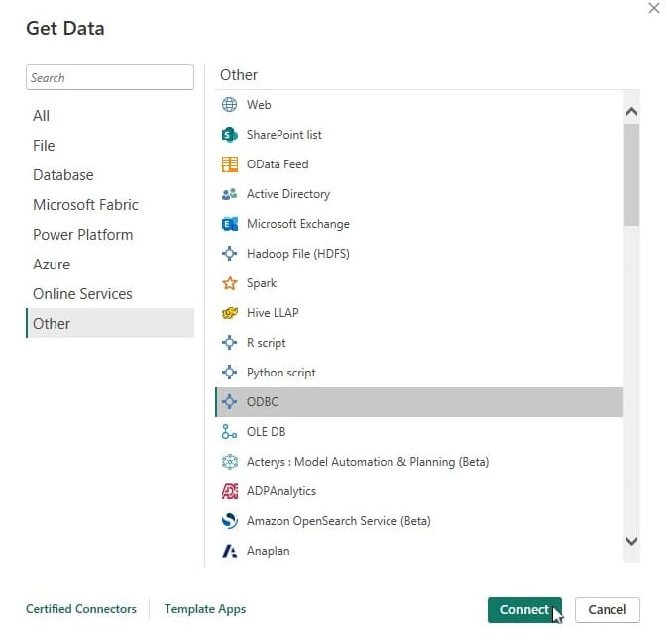Click the R script connector icon

click(229, 343)
